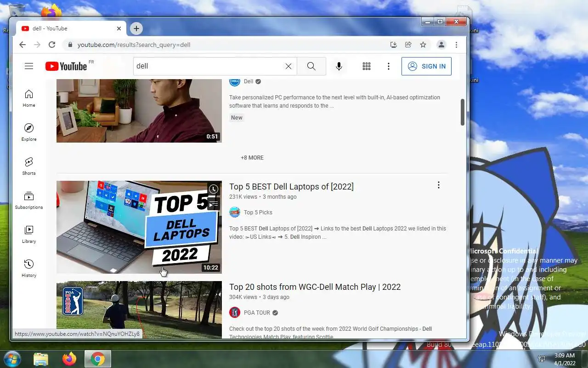Open the menu for Top 5 BEST Dell Laptops
588x368 pixels.
pyautogui.click(x=438, y=185)
